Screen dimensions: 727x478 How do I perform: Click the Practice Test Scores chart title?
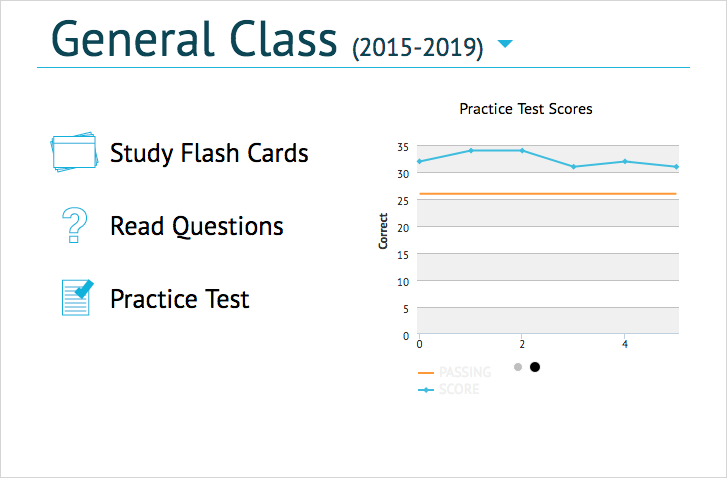[525, 109]
